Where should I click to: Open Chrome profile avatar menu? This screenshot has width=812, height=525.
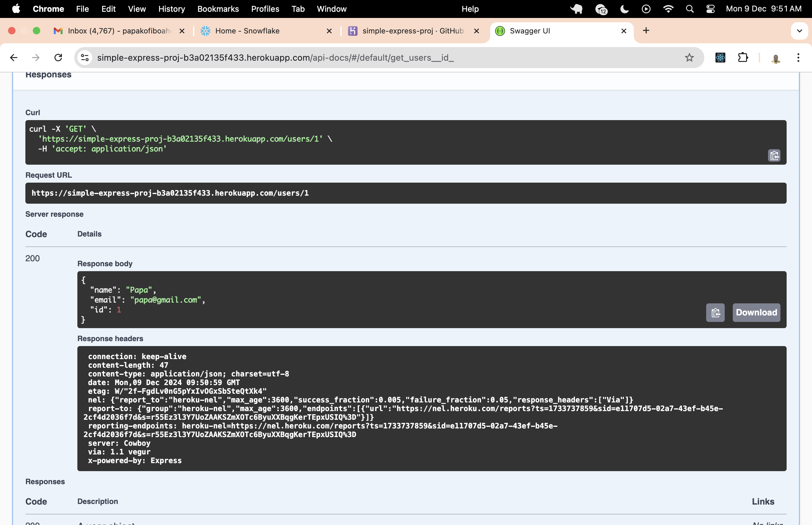[775, 58]
